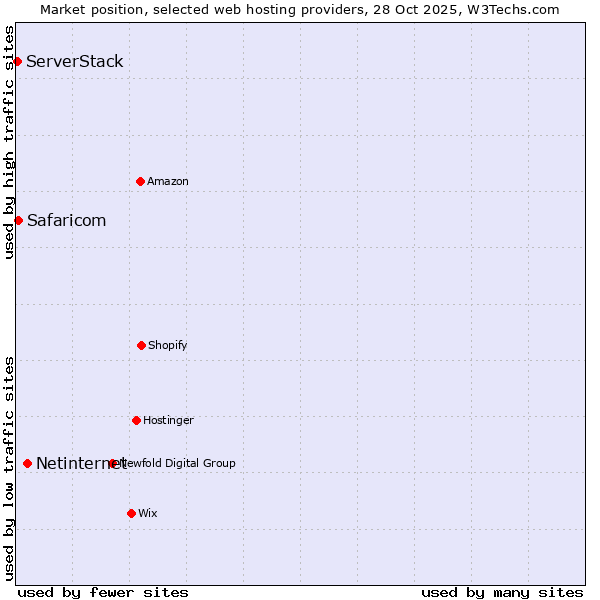Viewport: 600px width, 600px height.
Task: Click the red ServerStack data point marker
Action: coord(17,62)
